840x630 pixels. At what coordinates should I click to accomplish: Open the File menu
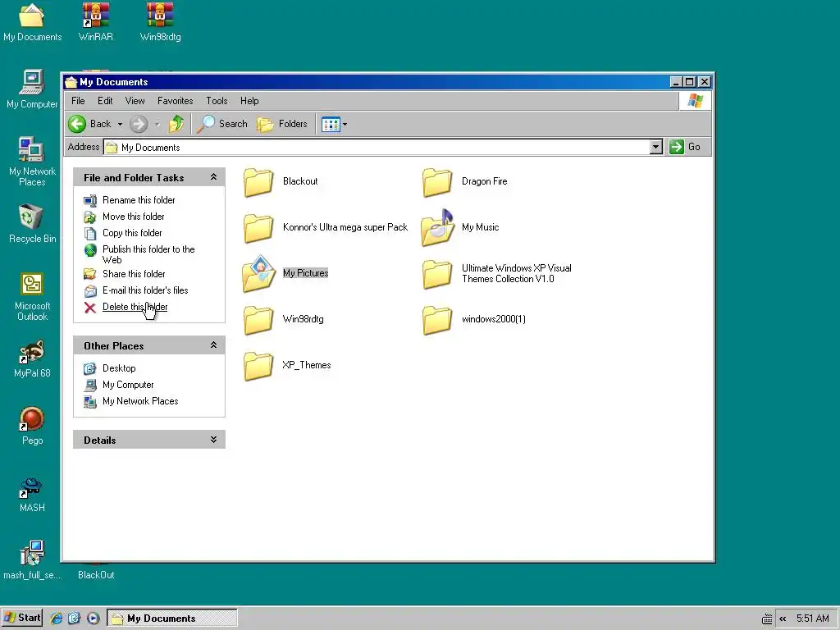point(78,101)
